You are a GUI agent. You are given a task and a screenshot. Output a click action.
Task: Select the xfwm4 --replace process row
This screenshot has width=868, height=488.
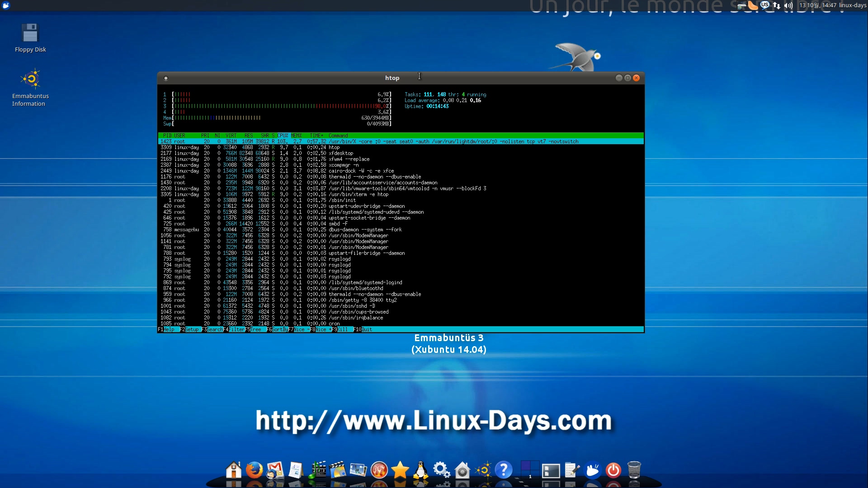pos(401,159)
